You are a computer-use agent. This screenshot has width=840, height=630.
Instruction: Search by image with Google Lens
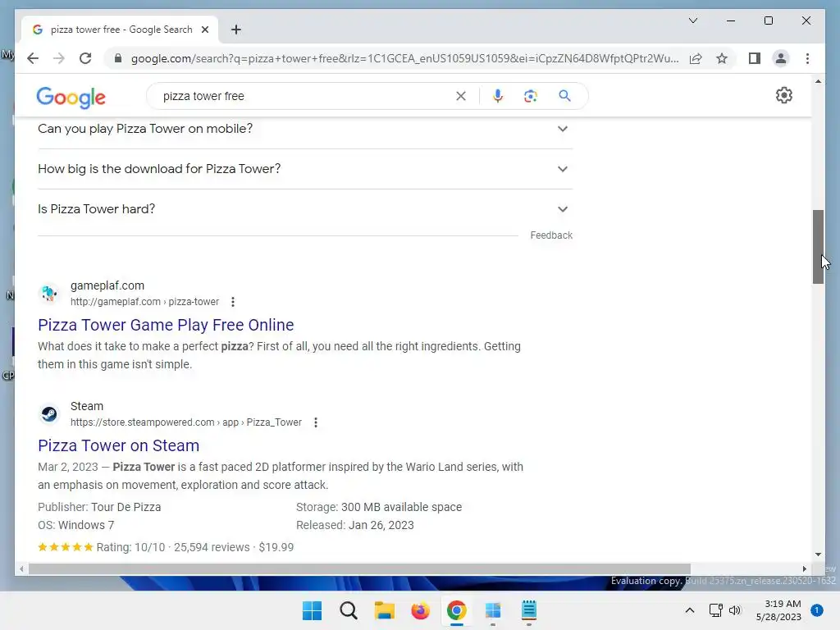click(x=531, y=96)
